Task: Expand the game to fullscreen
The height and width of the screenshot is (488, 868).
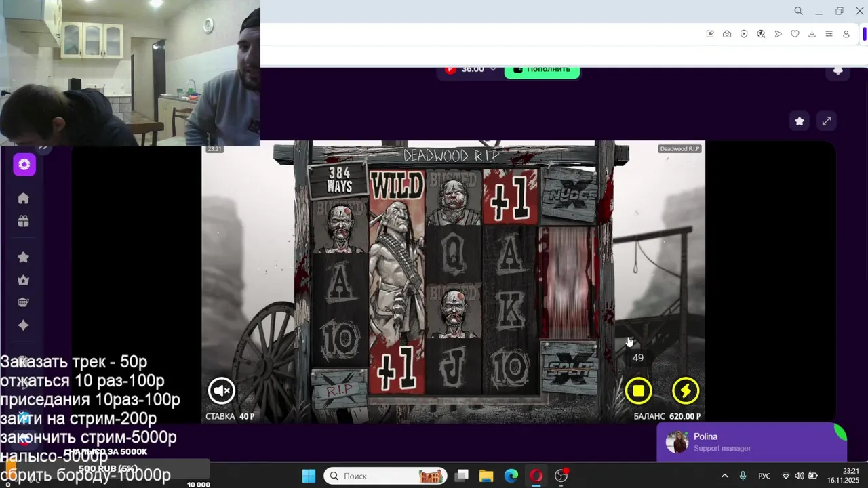Action: 827,121
